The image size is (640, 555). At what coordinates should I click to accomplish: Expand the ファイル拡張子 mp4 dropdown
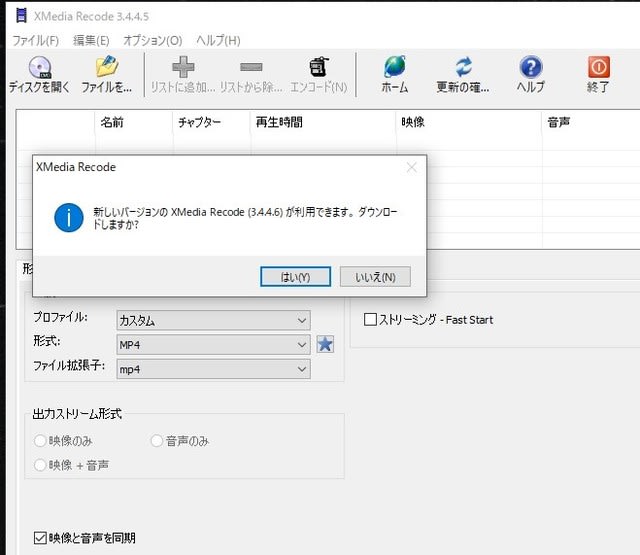click(x=213, y=369)
